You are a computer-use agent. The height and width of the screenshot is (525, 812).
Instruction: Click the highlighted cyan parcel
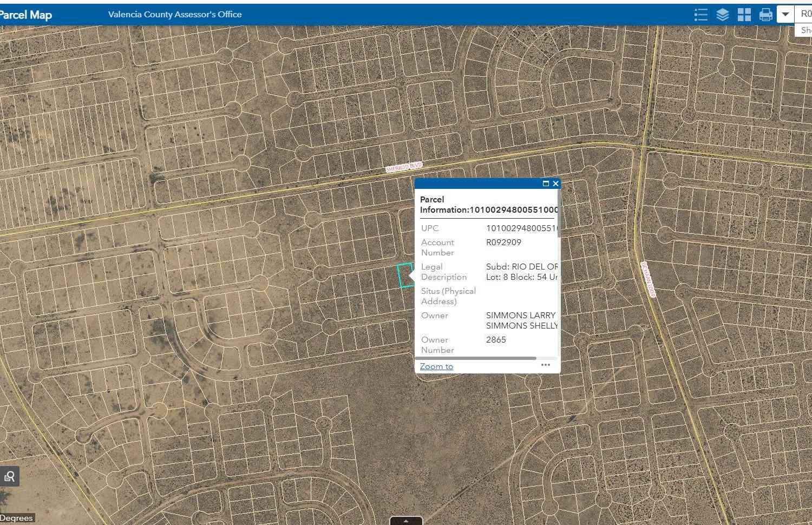pos(405,275)
